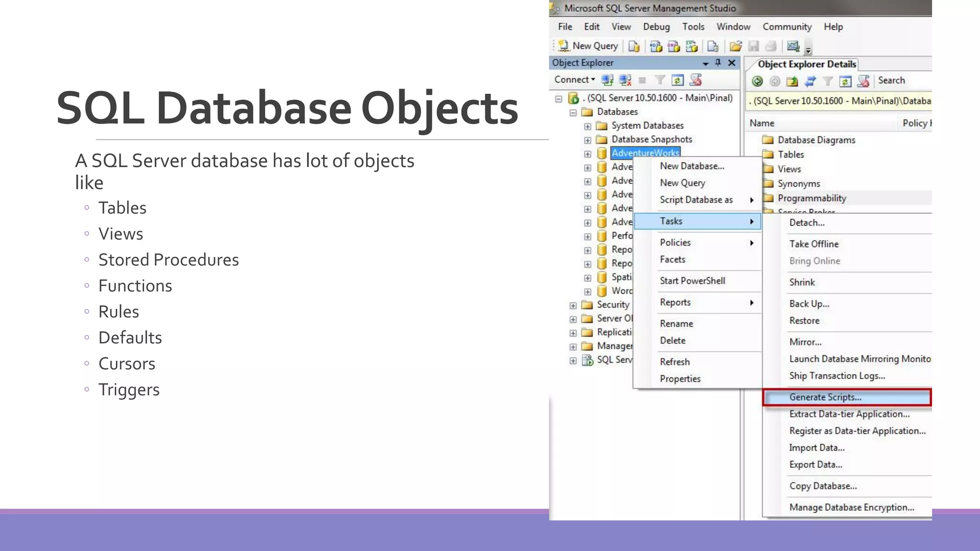980x551 pixels.
Task: Choose Shrink from Tasks submenu
Action: (x=847, y=282)
